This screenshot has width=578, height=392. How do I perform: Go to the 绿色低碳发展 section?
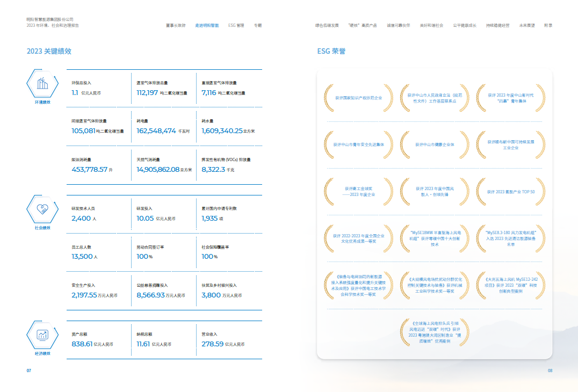point(327,25)
